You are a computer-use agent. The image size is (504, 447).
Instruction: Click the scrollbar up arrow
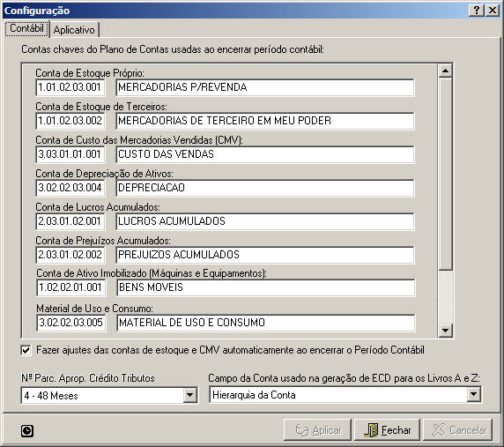(445, 71)
